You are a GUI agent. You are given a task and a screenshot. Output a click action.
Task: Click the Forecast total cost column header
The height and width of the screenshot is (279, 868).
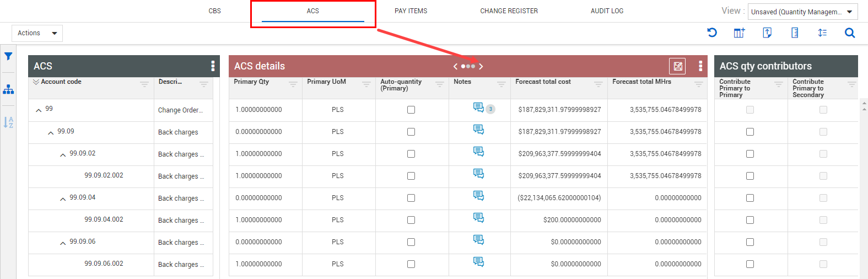(x=543, y=82)
